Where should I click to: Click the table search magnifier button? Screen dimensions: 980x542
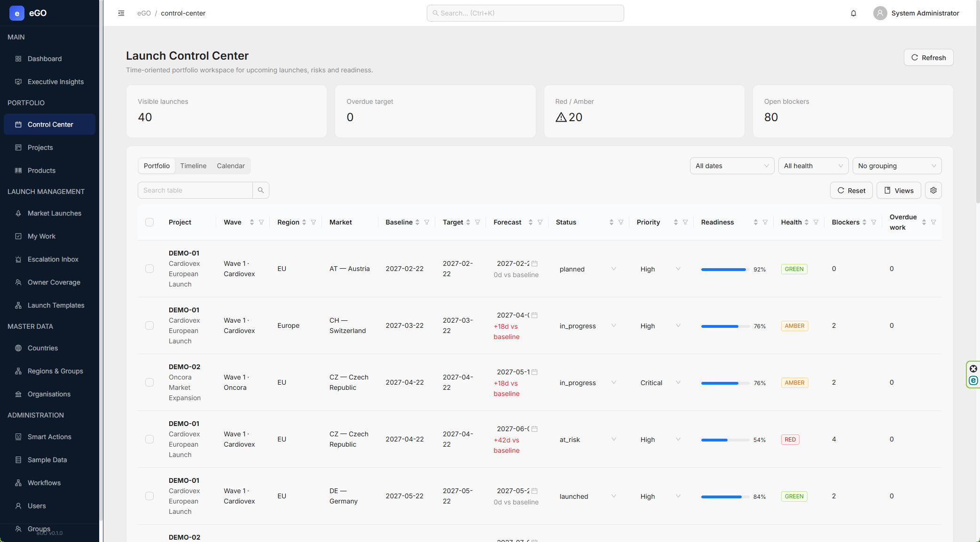[x=261, y=190]
